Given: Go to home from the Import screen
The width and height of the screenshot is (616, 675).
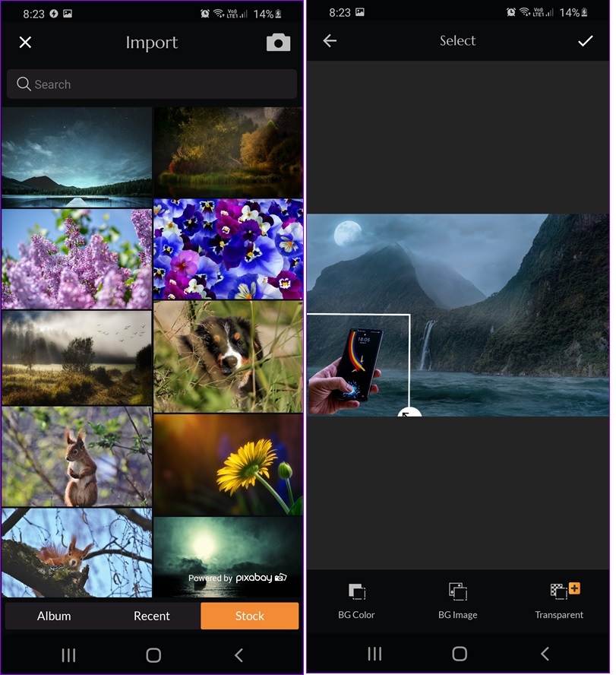Looking at the screenshot, I should click(153, 655).
